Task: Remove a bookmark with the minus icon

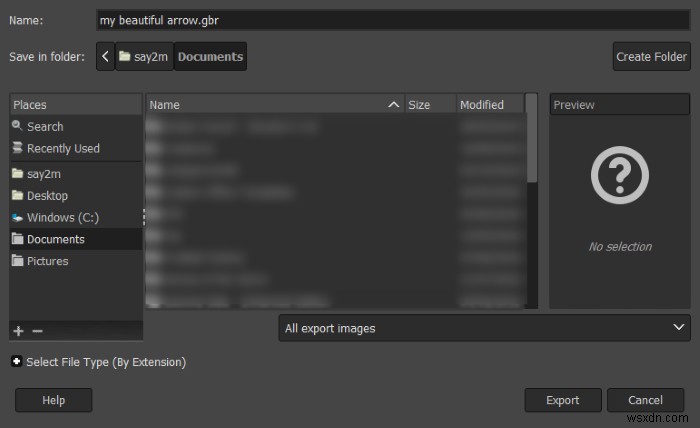Action: tap(38, 331)
